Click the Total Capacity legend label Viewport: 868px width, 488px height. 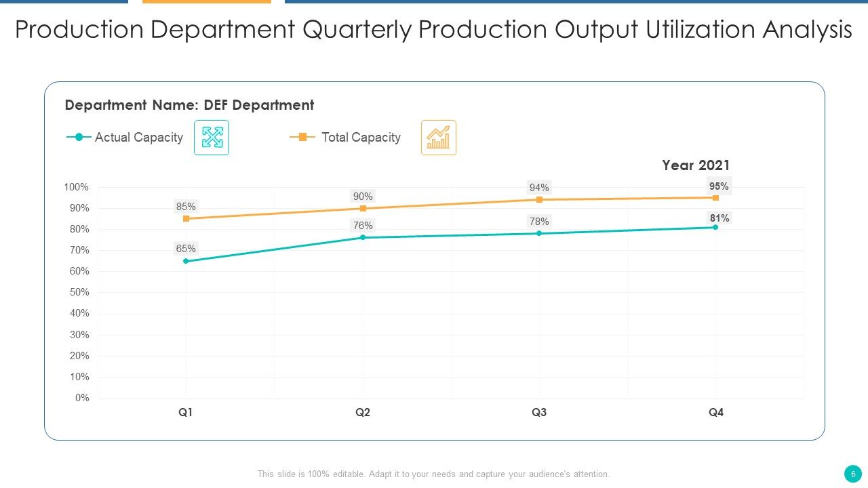pyautogui.click(x=361, y=138)
